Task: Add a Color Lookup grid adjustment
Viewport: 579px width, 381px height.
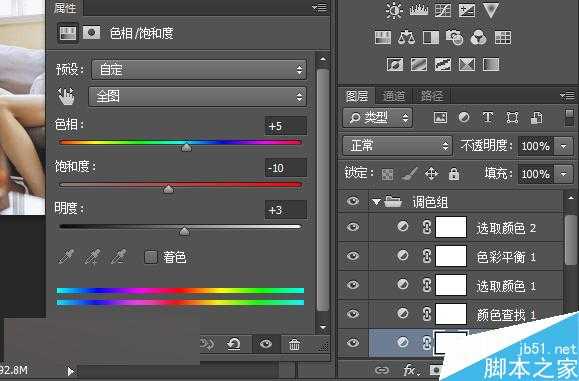Action: point(503,37)
